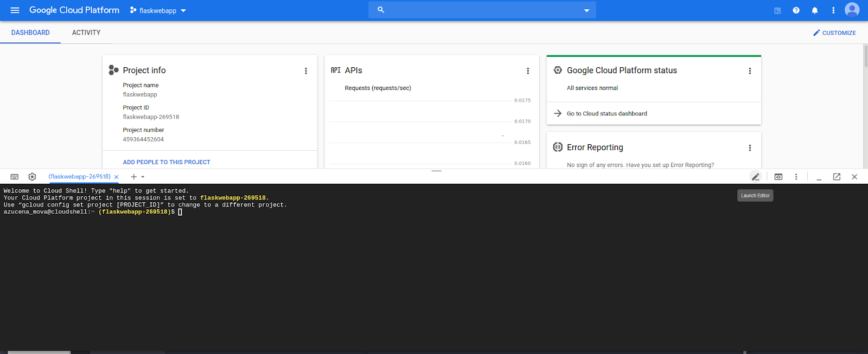Click project number 459364452604

click(143, 139)
